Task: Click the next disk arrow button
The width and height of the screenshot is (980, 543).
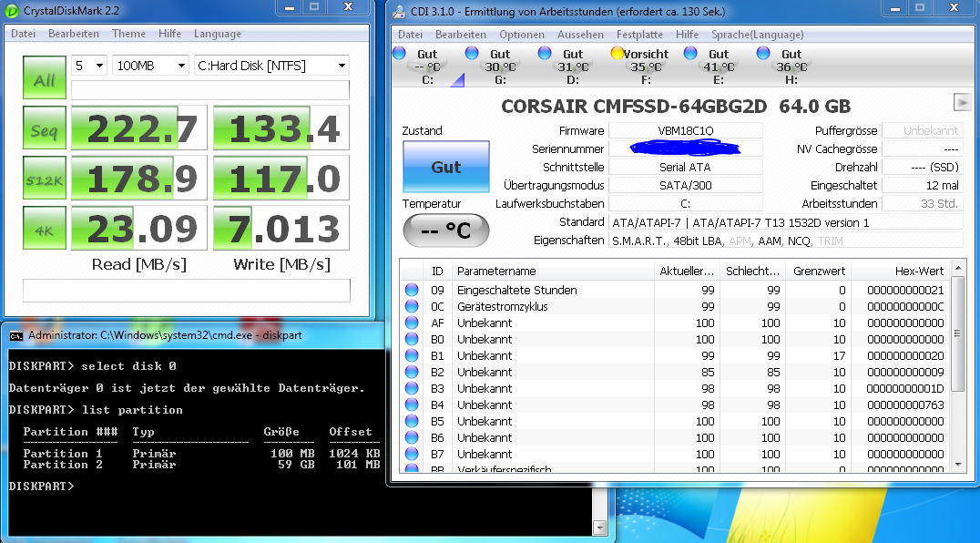Action: (962, 102)
